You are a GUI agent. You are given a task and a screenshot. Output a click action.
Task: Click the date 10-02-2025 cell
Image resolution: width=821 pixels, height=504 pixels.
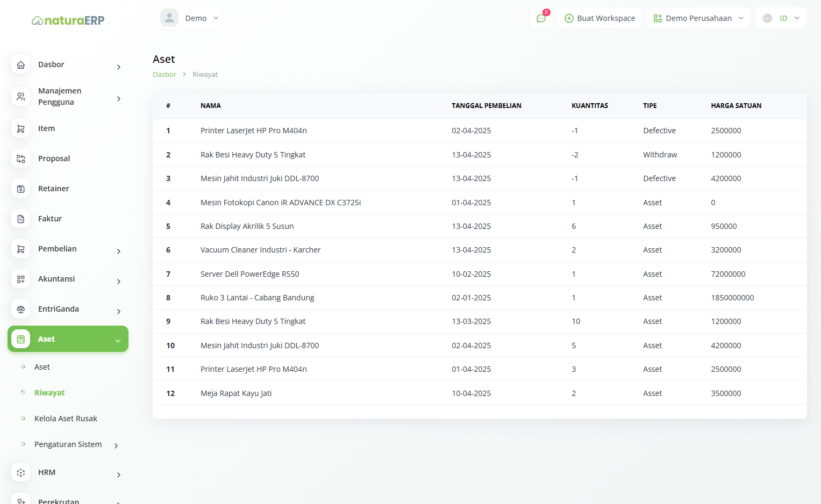pyautogui.click(x=471, y=274)
